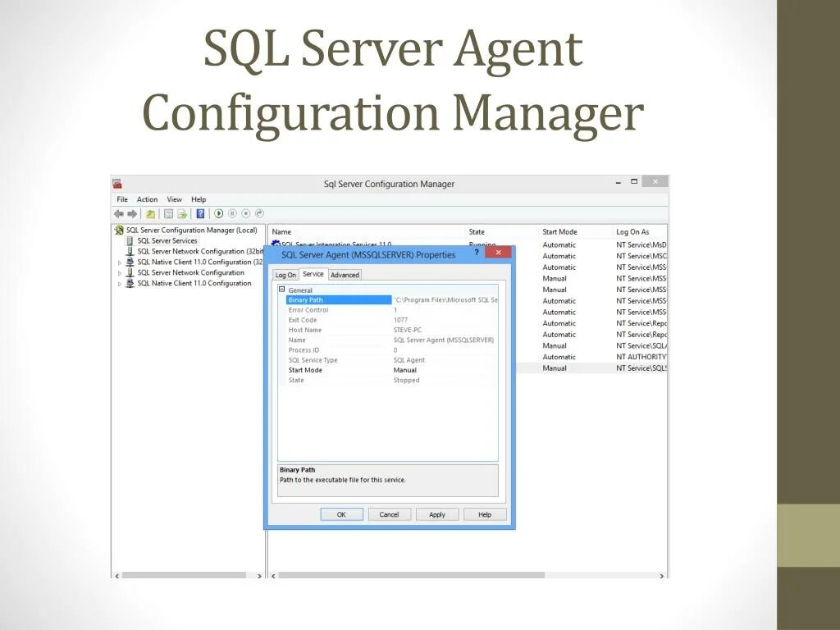Select the SQL Service Type property label
The width and height of the screenshot is (840, 630).
coord(313,360)
